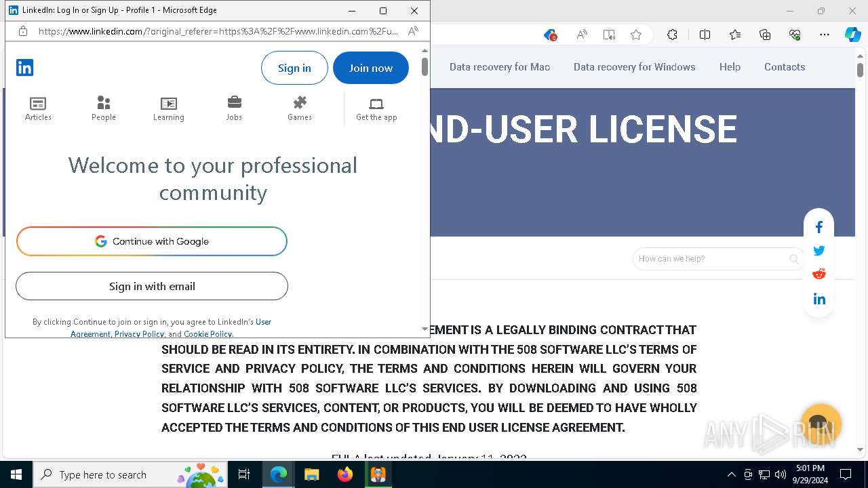
Task: Click Read aloud icon in LinkedIn popup address bar
Action: pos(413,31)
